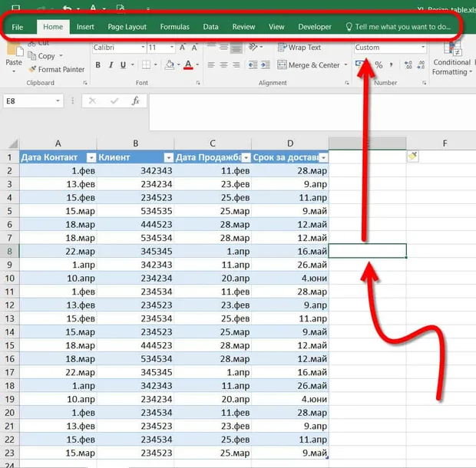Click the red Font Color A button

point(188,64)
